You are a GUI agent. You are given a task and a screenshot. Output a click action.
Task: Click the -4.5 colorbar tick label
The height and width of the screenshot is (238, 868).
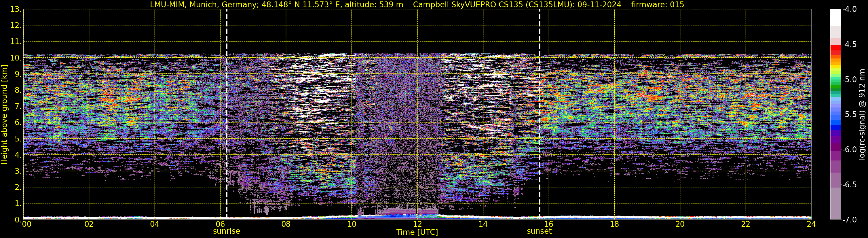(850, 44)
